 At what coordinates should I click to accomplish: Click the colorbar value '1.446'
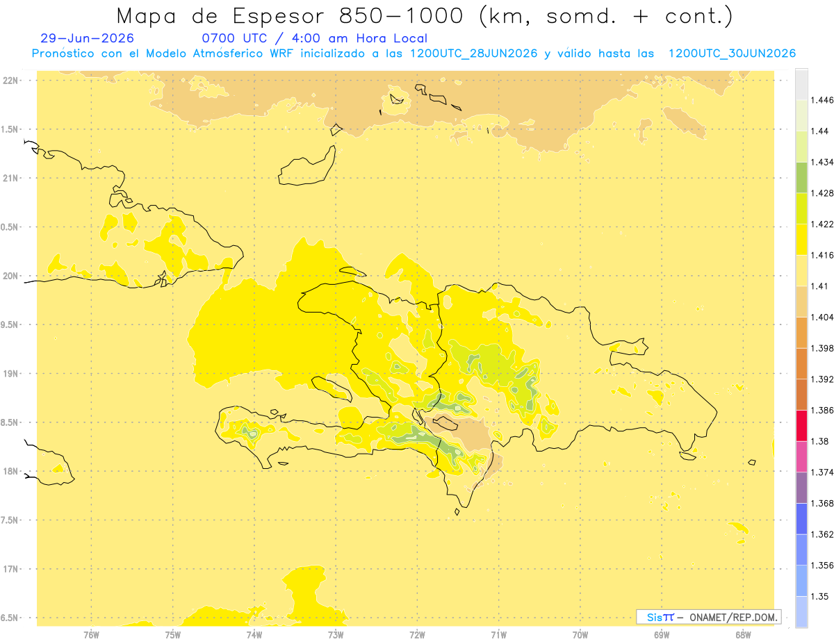pos(821,100)
